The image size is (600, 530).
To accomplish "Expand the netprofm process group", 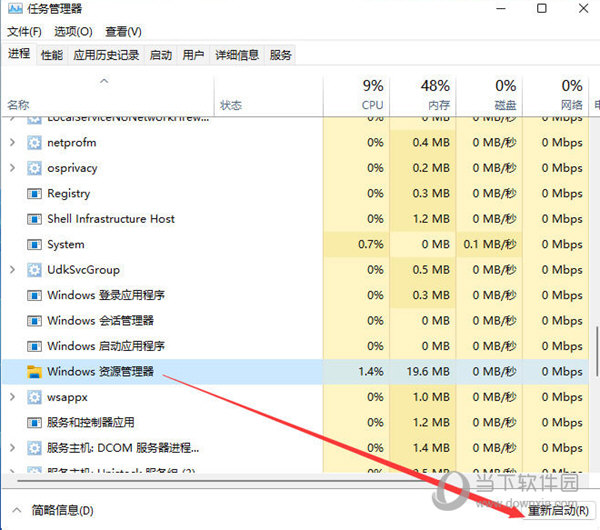I will tap(12, 143).
